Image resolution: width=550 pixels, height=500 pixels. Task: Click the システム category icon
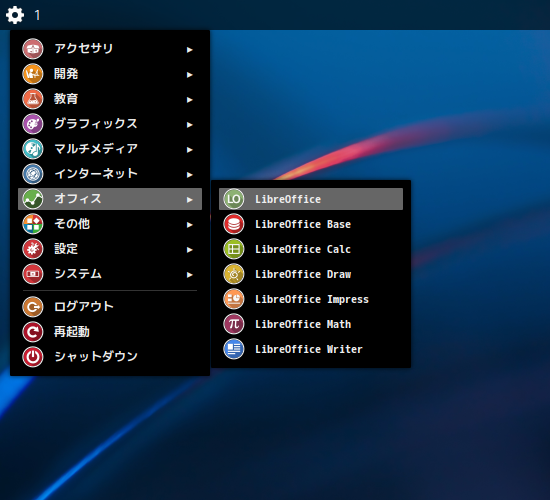coord(33,274)
